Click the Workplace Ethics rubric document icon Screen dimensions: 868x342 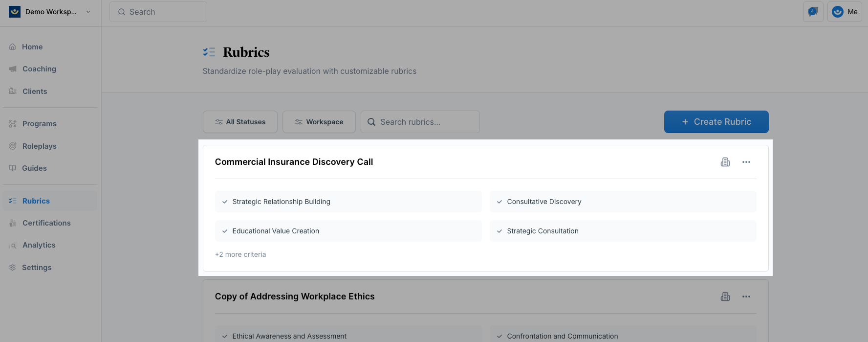pyautogui.click(x=725, y=296)
